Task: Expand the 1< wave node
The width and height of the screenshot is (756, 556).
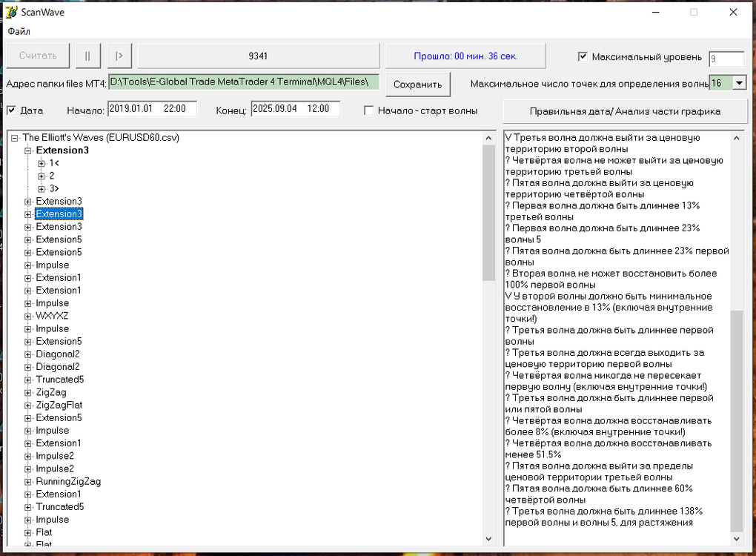Action: [42, 164]
